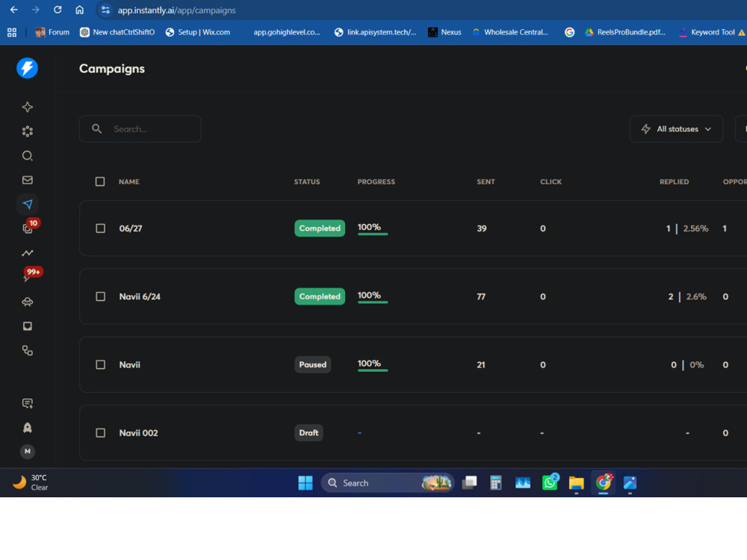Open Calculator from the taskbar
Viewport: 747px width, 560px height.
click(496, 483)
